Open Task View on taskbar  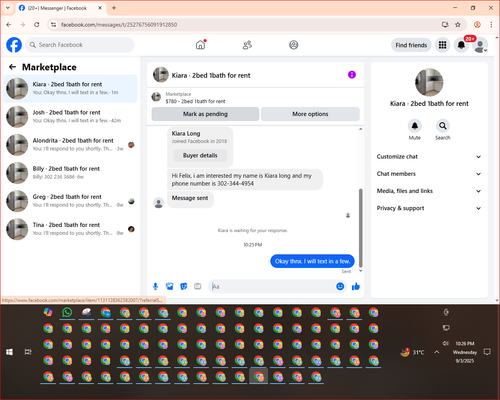tap(28, 352)
